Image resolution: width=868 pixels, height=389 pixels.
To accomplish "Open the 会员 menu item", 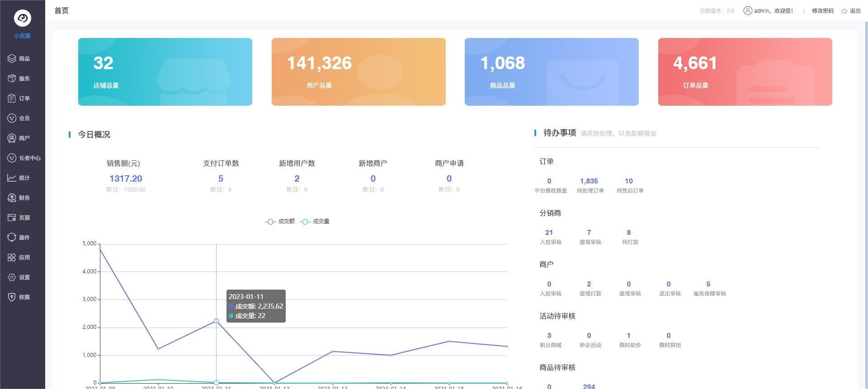I will [x=24, y=118].
